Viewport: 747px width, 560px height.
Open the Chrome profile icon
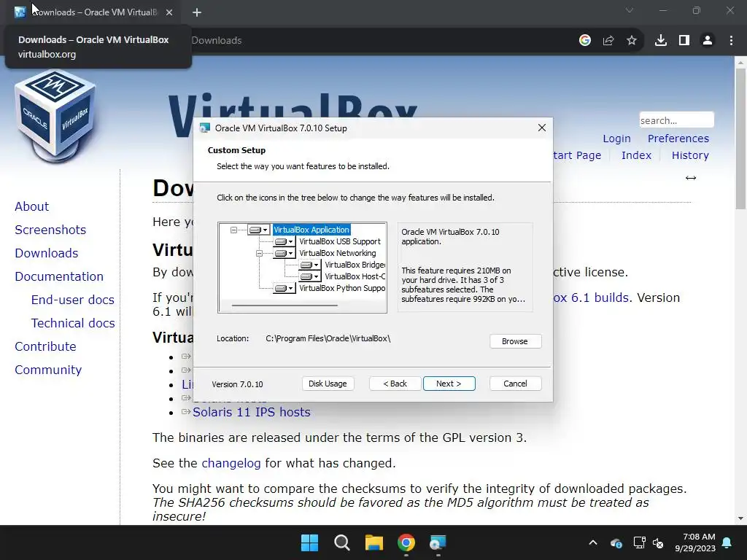click(x=708, y=41)
